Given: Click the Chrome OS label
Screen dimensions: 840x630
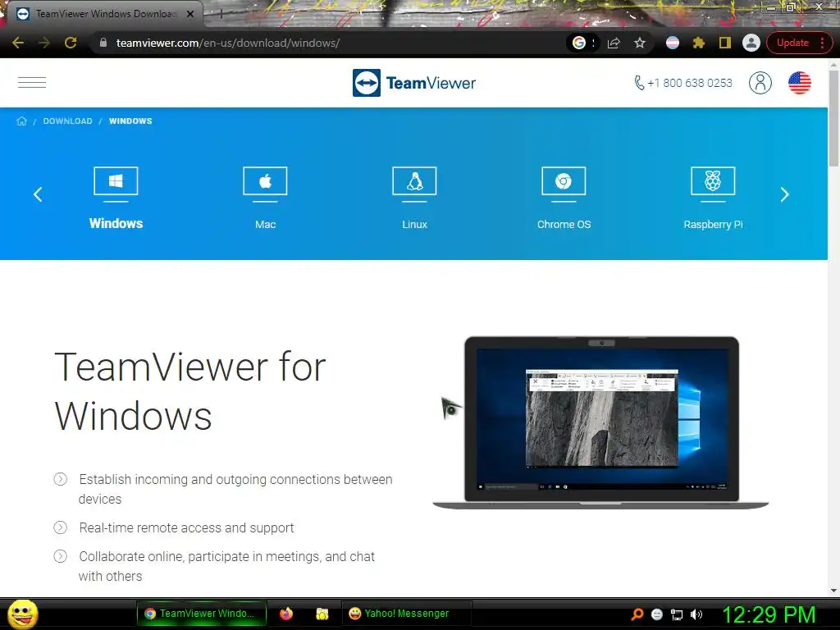Looking at the screenshot, I should (564, 225).
